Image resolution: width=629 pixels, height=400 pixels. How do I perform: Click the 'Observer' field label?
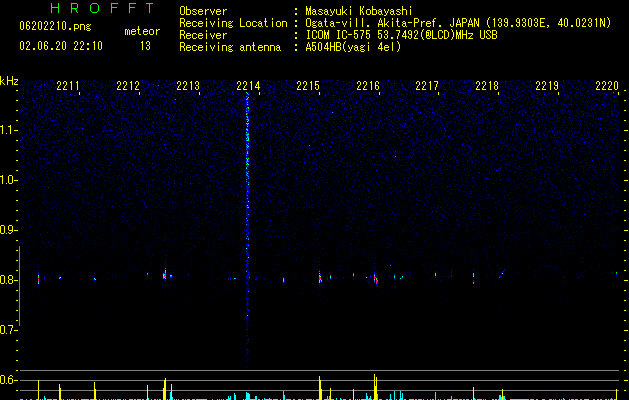tap(203, 11)
